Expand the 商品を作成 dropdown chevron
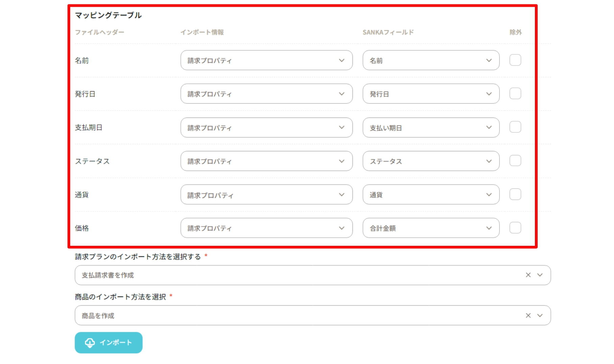The height and width of the screenshot is (364, 614). 540,315
